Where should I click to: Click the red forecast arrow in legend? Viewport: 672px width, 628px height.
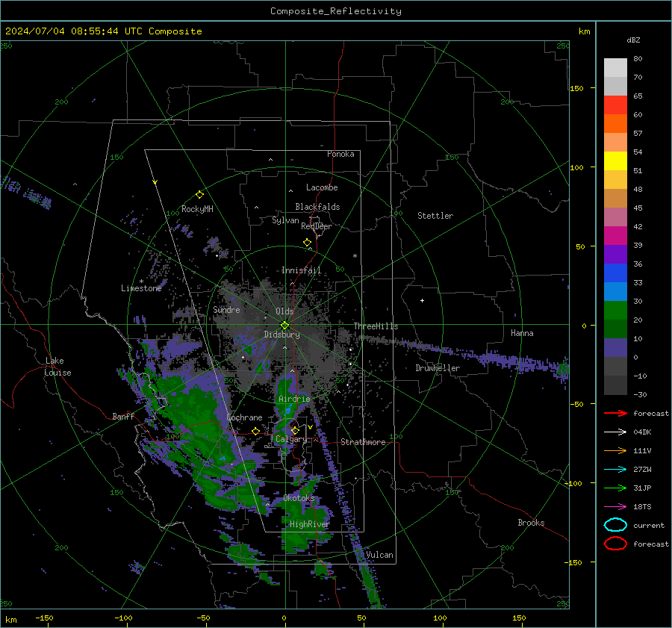[615, 413]
